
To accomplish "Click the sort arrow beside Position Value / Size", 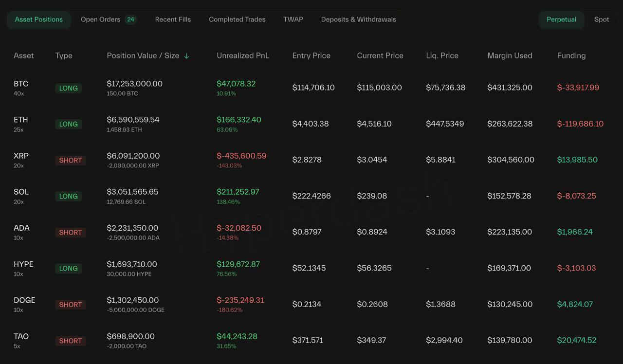I will pos(186,56).
